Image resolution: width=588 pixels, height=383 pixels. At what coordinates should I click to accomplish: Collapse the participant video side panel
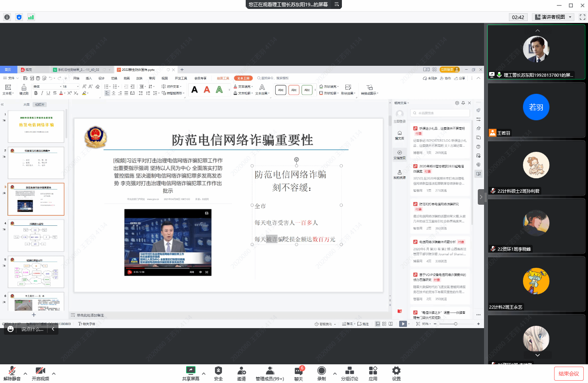[481, 197]
